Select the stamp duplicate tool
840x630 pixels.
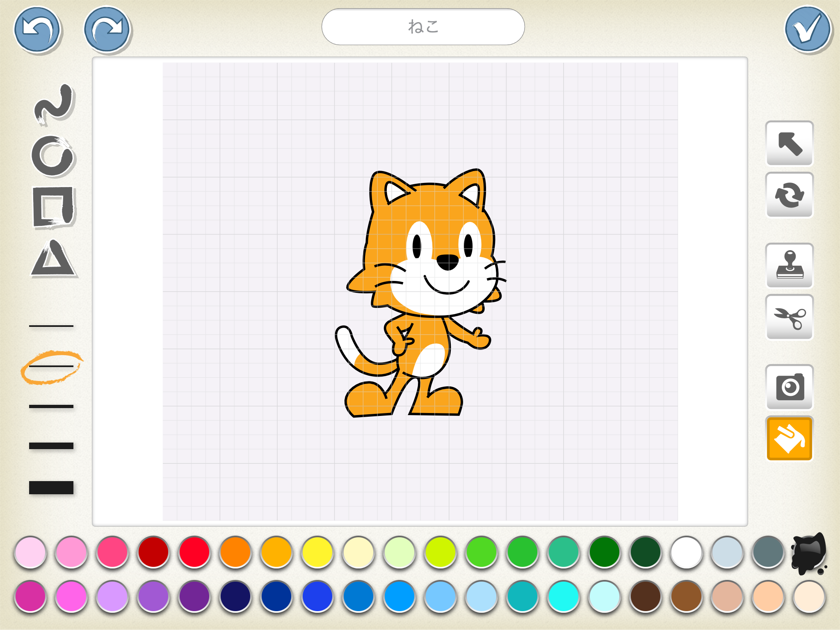(x=790, y=266)
